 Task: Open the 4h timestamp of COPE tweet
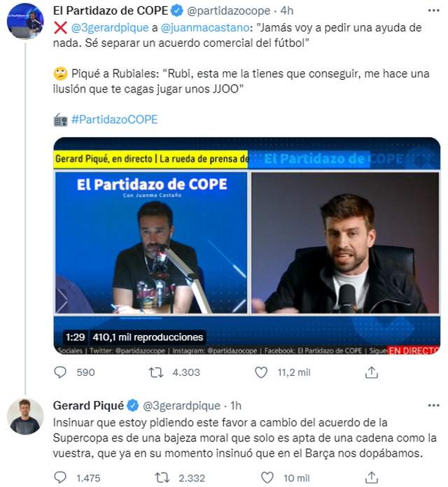click(287, 11)
